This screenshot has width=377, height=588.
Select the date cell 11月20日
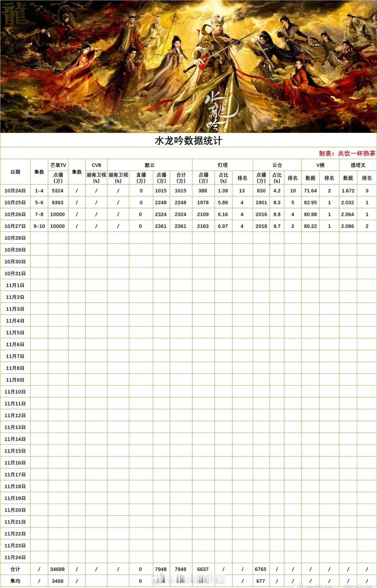click(x=15, y=510)
